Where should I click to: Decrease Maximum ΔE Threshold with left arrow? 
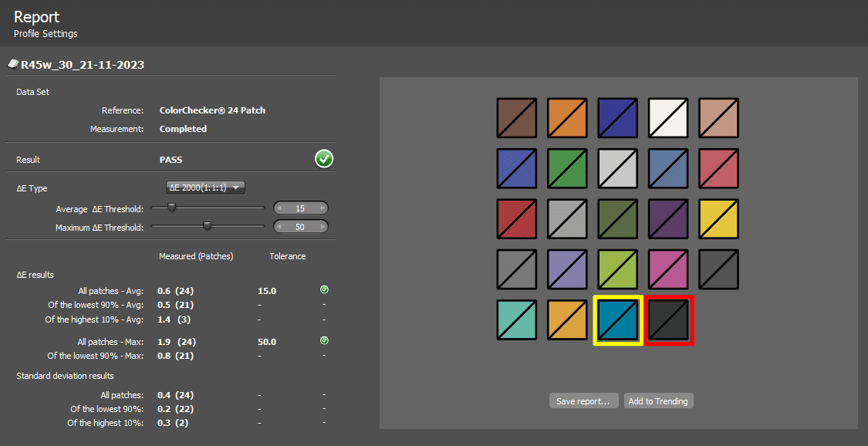pos(279,227)
